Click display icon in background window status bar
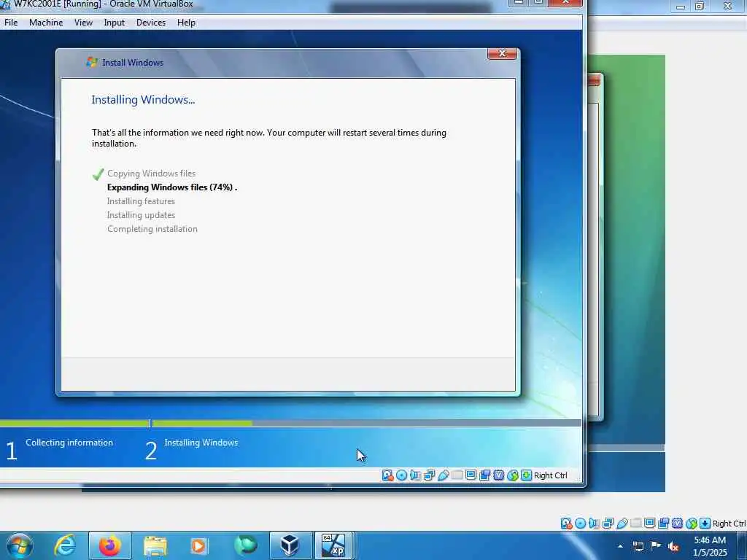 (649, 524)
